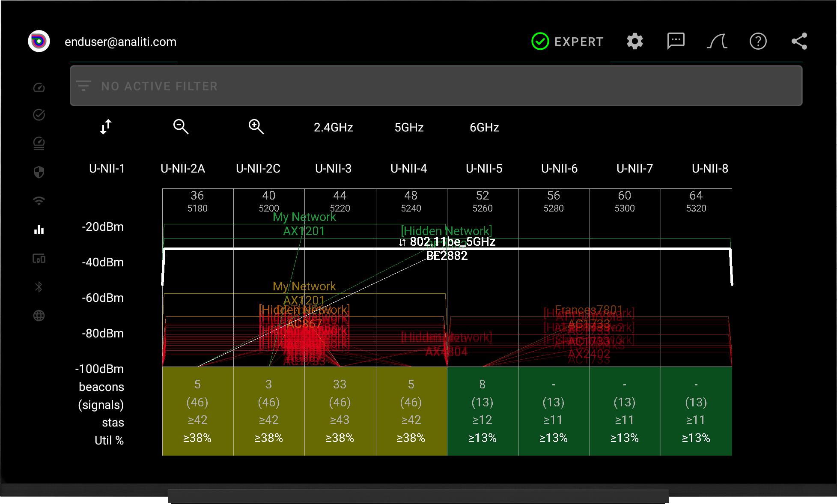Viewport: 837px width, 504px height.
Task: Select channel 36 header 5180
Action: [197, 201]
